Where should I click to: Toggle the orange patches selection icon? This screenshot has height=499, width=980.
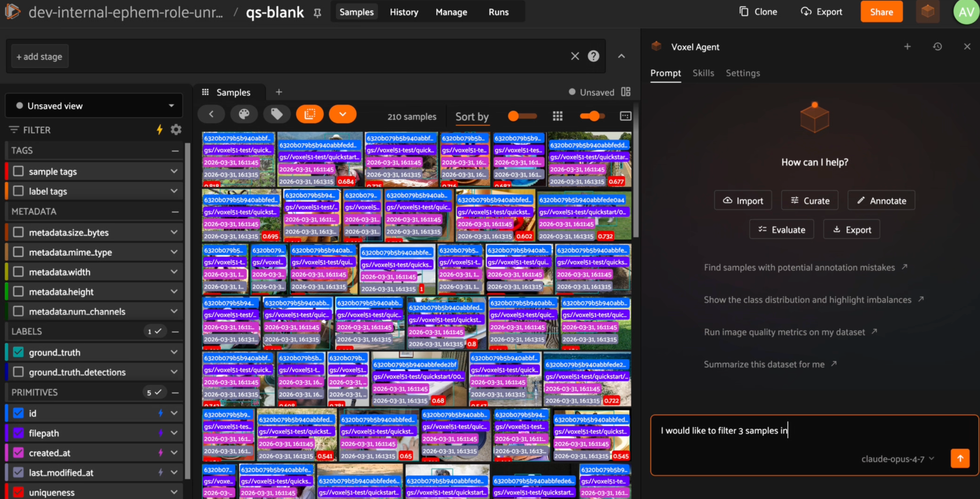click(310, 114)
